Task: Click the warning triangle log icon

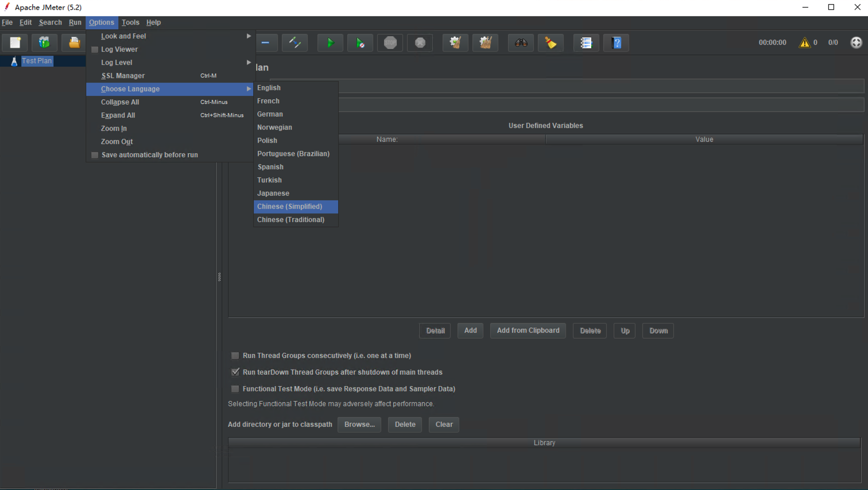Action: [805, 42]
